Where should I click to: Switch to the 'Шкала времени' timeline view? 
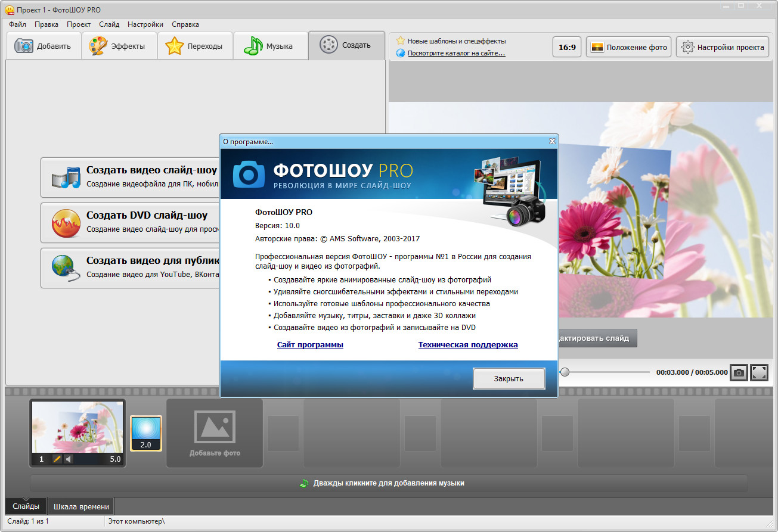click(x=81, y=506)
